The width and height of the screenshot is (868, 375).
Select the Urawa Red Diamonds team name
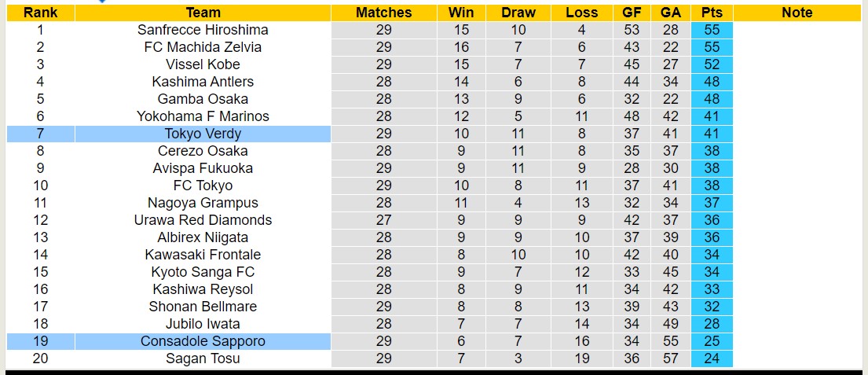coord(203,220)
